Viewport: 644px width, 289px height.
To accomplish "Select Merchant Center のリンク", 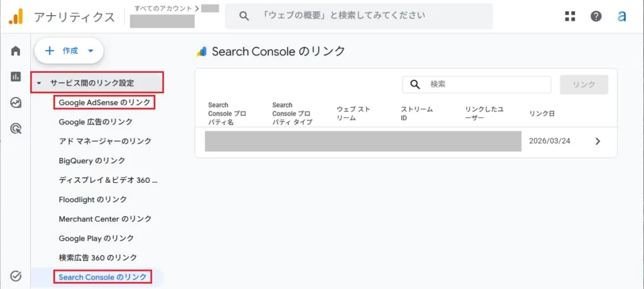I will coord(105,219).
